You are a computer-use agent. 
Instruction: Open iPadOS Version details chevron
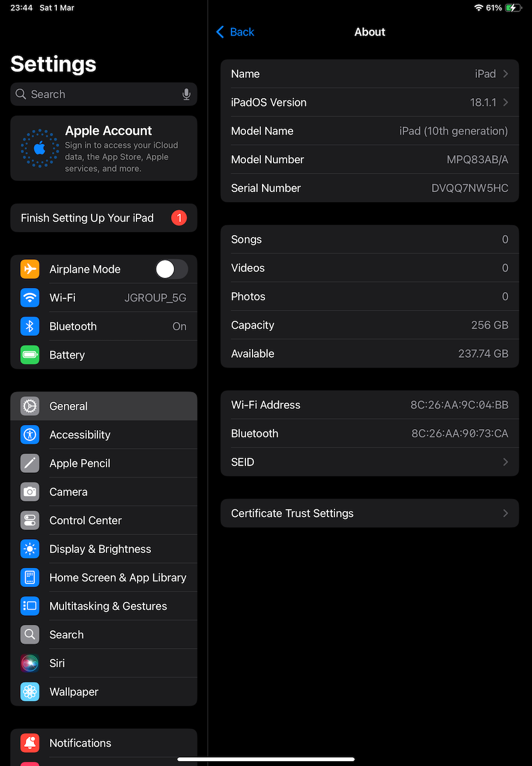pos(506,102)
